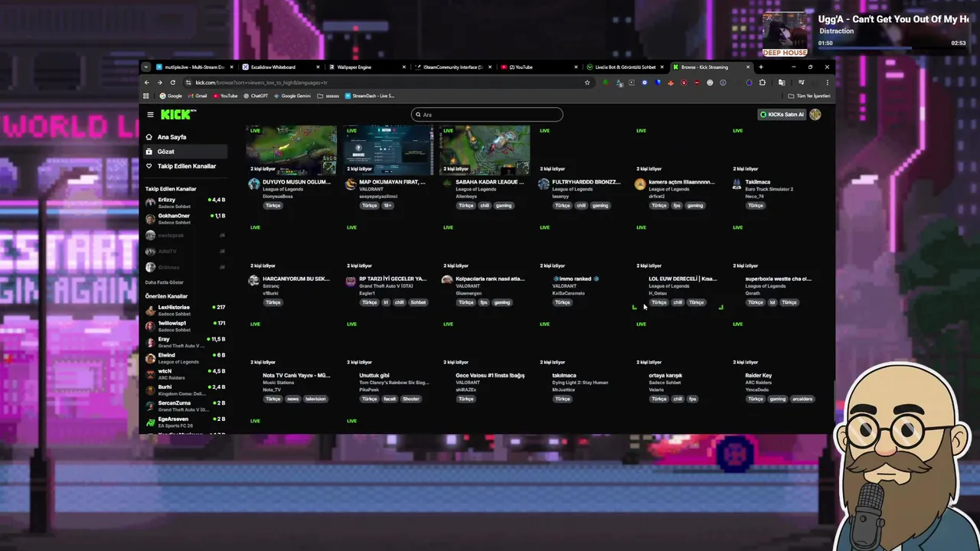
Task: Click Daha Fazla Göster in sidebar
Action: (x=165, y=282)
